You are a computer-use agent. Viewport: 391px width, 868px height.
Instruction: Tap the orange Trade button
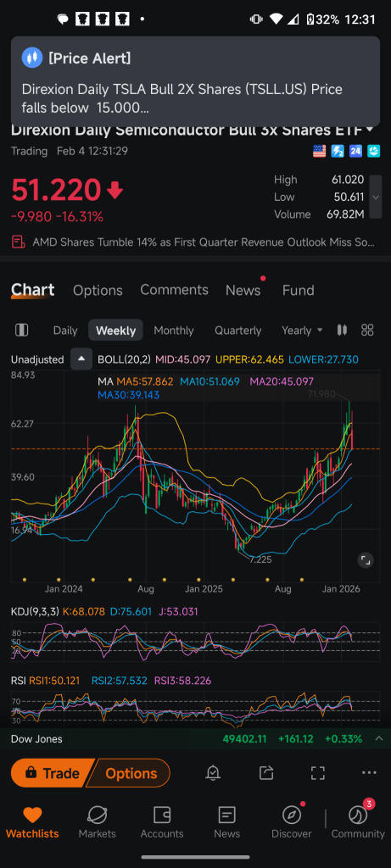click(53, 773)
